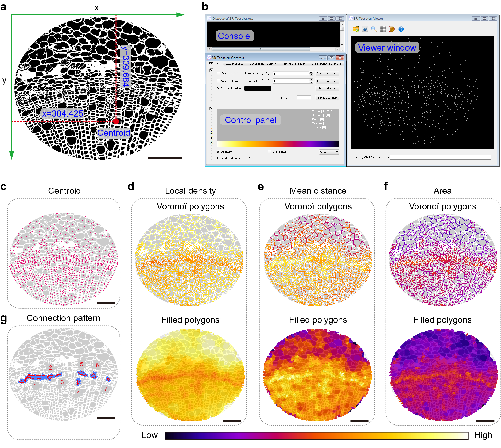Click the Line width input field
Screen dimensions: 501x448
291,81
